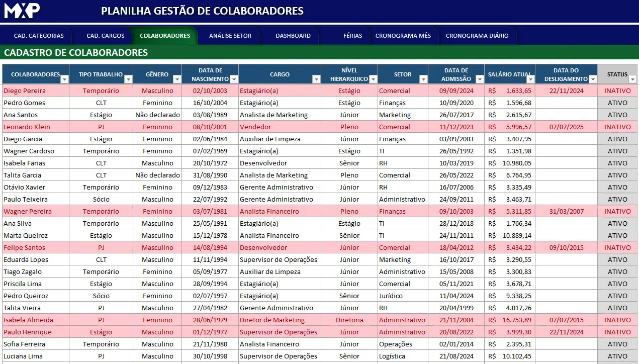This screenshot has width=639, height=364.
Task: Open the Nível Hierárquico filter arrow
Action: (x=373, y=79)
